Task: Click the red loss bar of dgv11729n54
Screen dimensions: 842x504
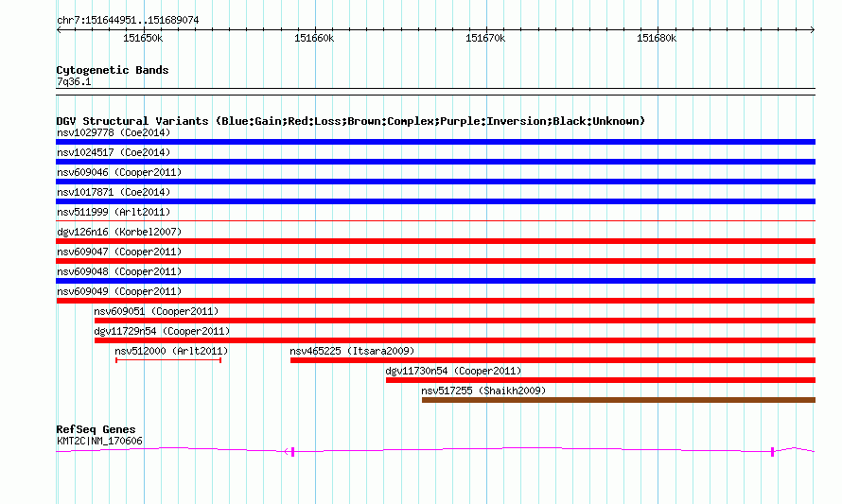Action: tap(455, 340)
